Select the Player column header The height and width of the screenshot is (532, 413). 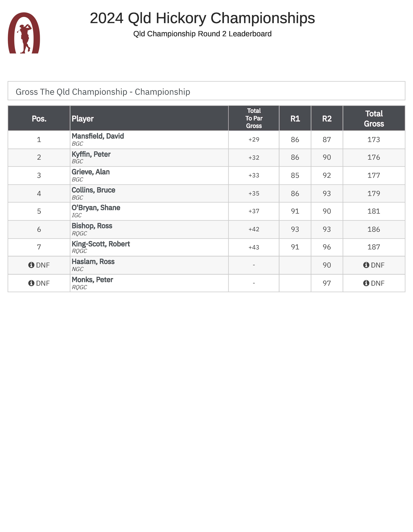pyautogui.click(x=83, y=119)
